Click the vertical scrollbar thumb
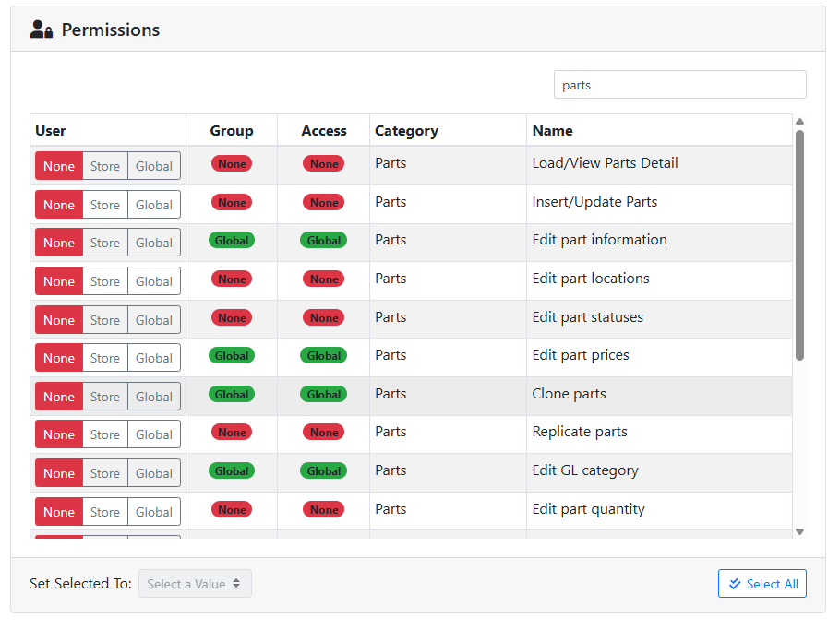The height and width of the screenshot is (630, 840). [x=799, y=244]
